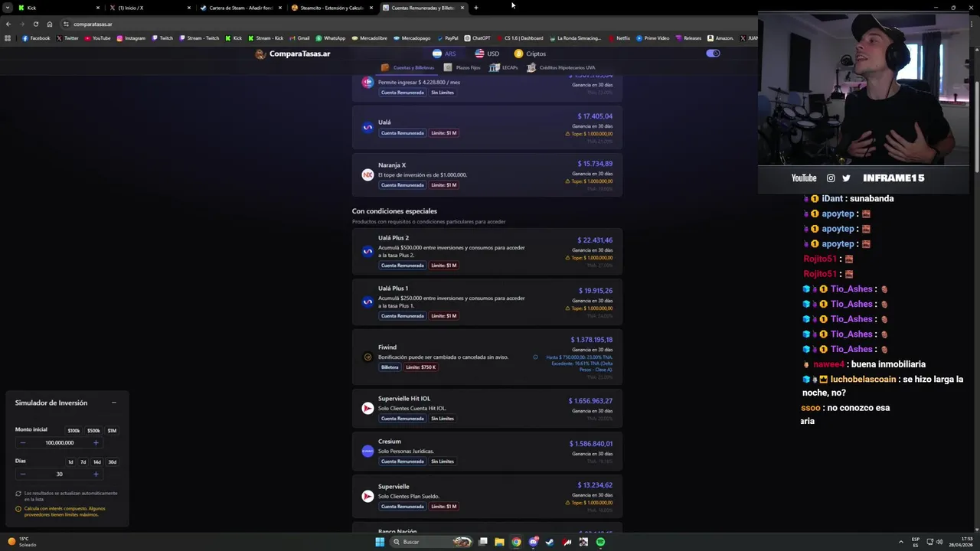The height and width of the screenshot is (551, 980).
Task: Click the ComparaTasas.ar logo
Action: 293,54
